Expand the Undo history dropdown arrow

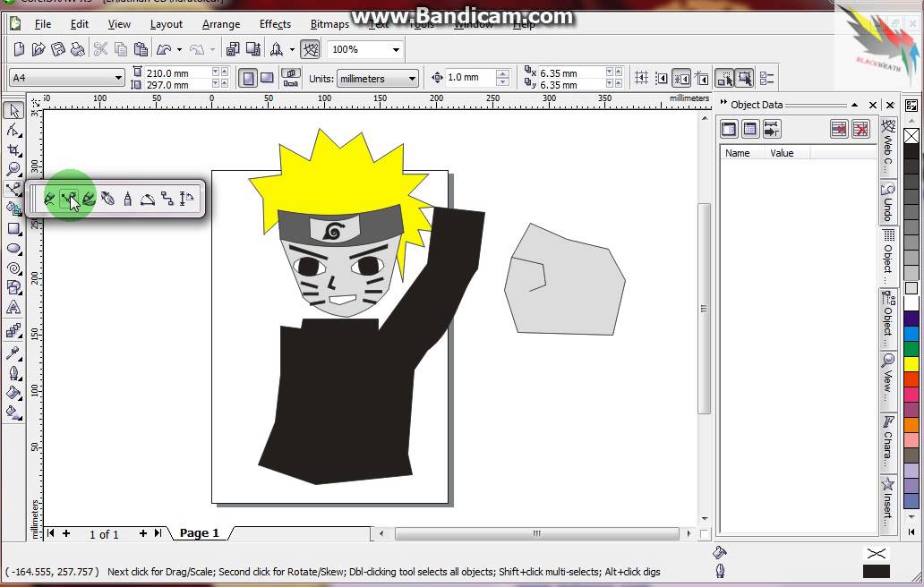pos(179,49)
